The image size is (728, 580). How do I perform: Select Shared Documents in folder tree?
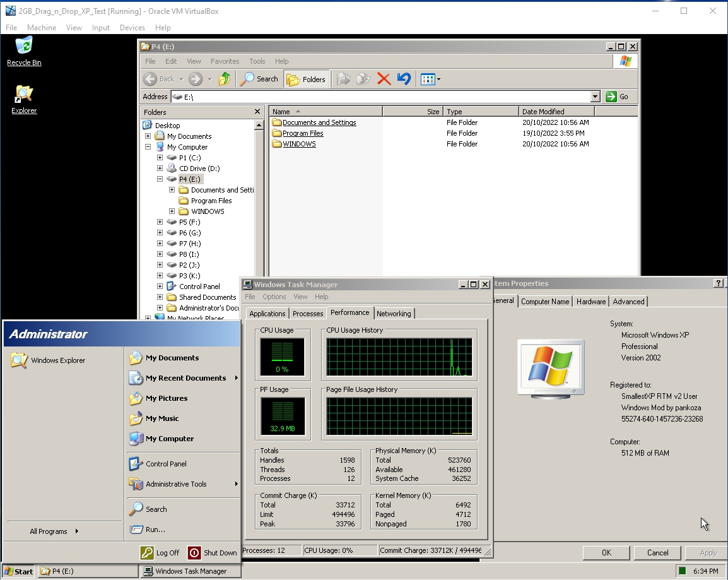point(208,297)
